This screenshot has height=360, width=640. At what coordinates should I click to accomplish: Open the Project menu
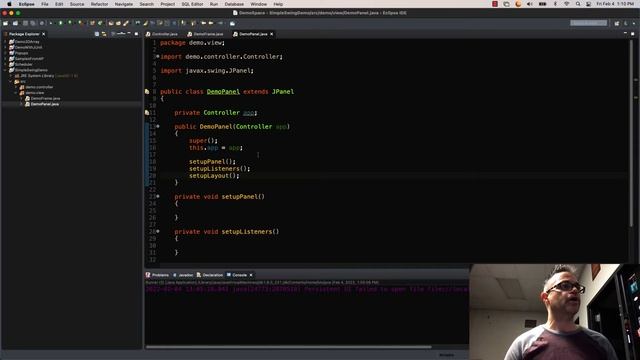coord(167,4)
